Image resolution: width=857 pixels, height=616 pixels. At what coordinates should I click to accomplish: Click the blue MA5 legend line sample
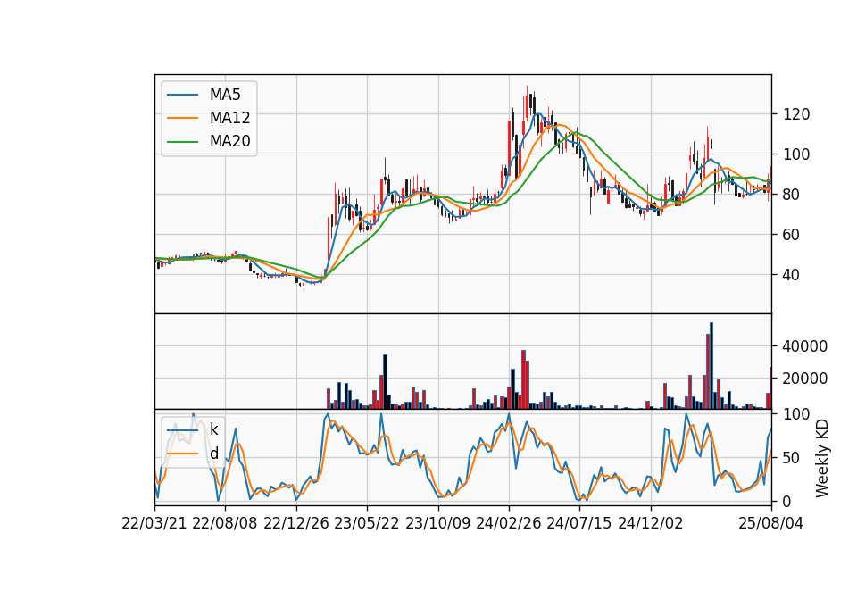[x=182, y=95]
